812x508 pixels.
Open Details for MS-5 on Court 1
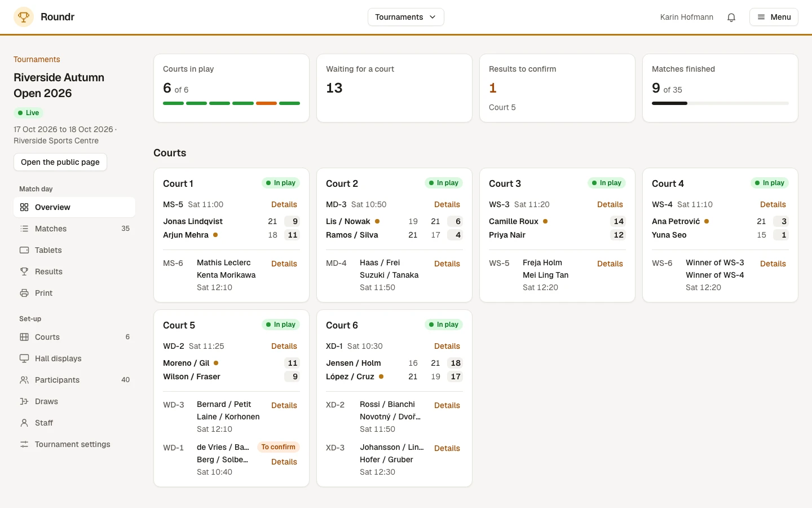pos(284,204)
